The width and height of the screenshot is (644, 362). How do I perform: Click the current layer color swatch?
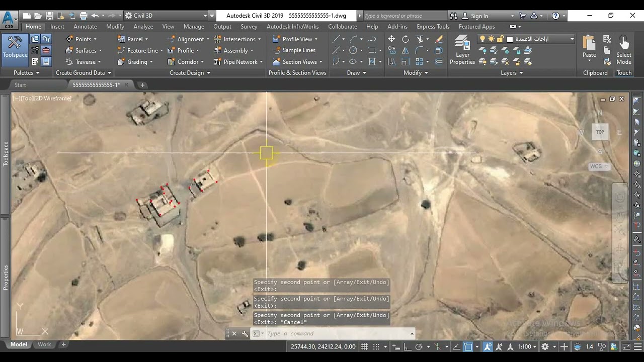coord(510,39)
